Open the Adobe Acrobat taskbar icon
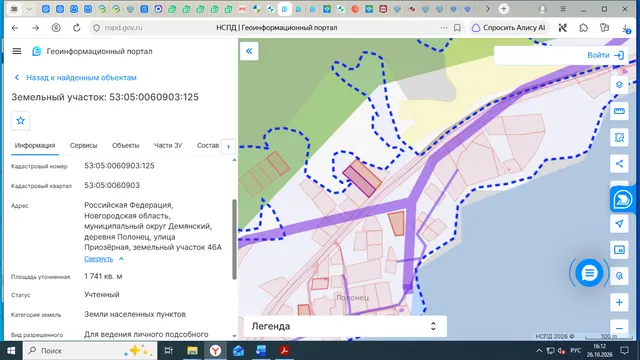Image resolution: width=640 pixels, height=360 pixels. pyautogui.click(x=284, y=351)
